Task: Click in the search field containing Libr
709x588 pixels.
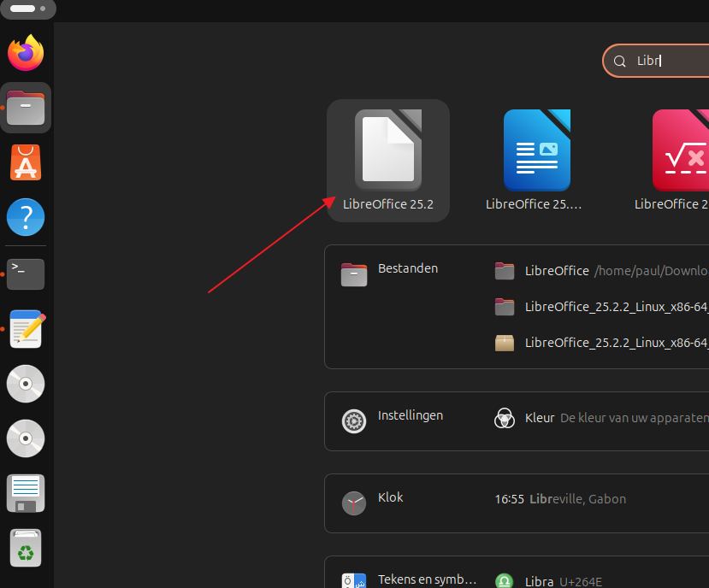Action: point(667,61)
